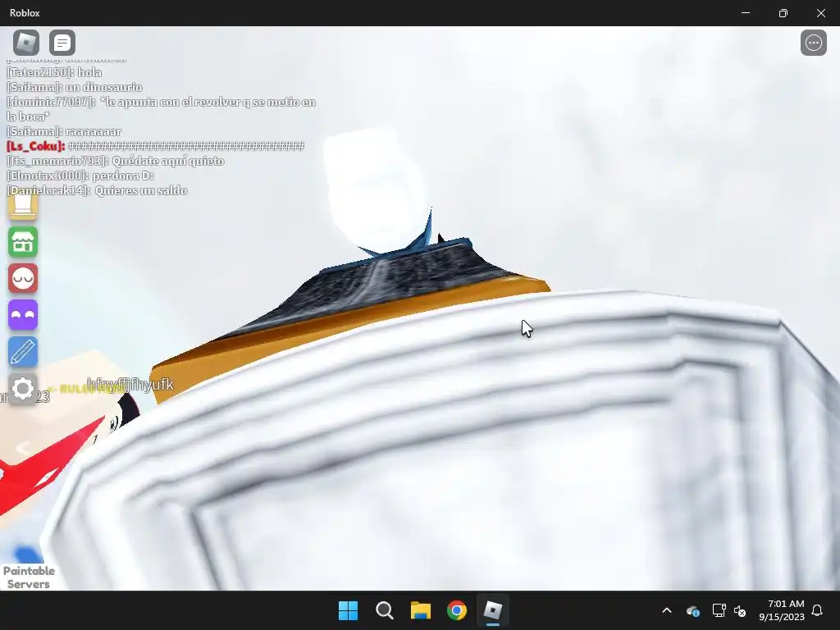Image resolution: width=840 pixels, height=630 pixels.
Task: Click the Saitama 'raaaaaaar' chat message
Action: click(64, 132)
